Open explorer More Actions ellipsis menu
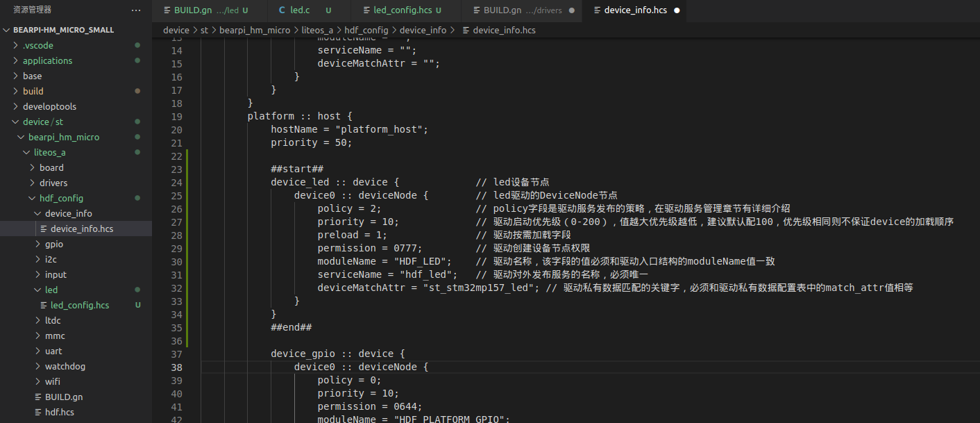980x423 pixels. coord(136,10)
